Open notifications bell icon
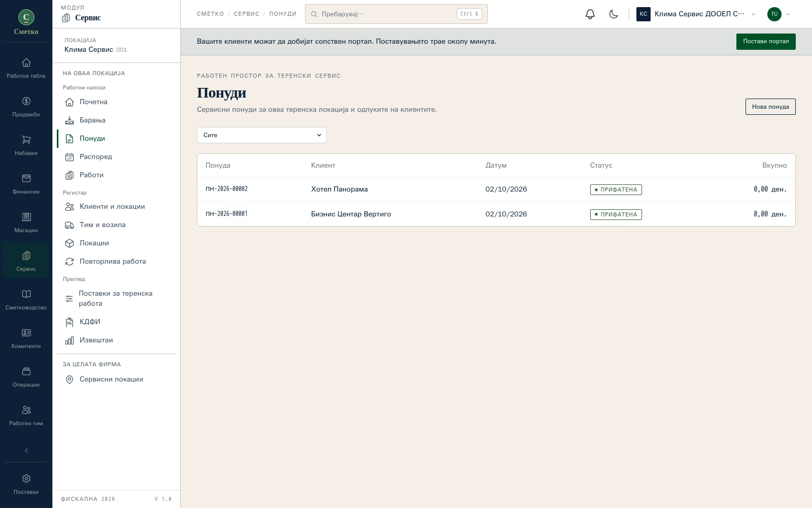Screen dimensions: 812x508 [x=590, y=14]
